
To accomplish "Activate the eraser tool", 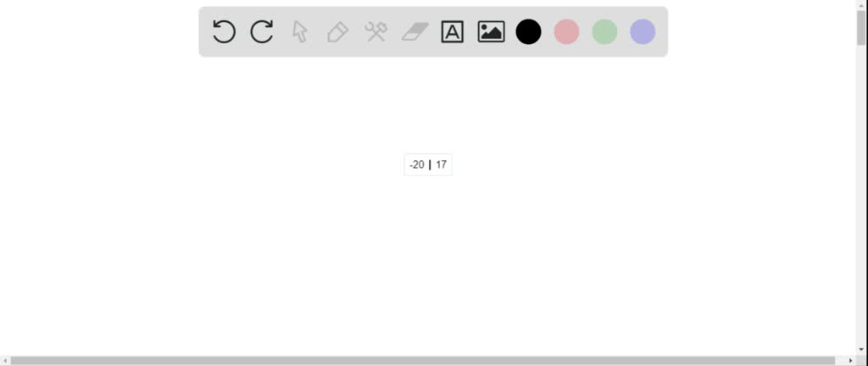I will tap(415, 31).
